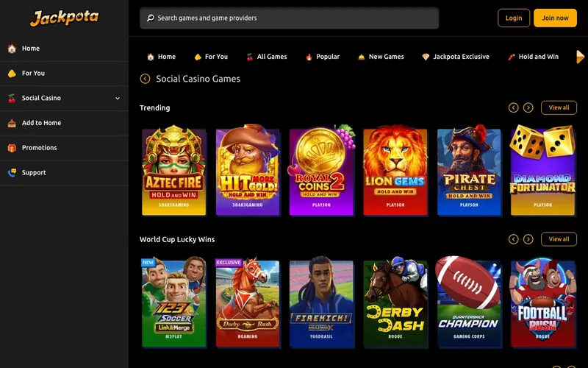Open the Football Rush game
The image size is (588, 368).
click(542, 302)
